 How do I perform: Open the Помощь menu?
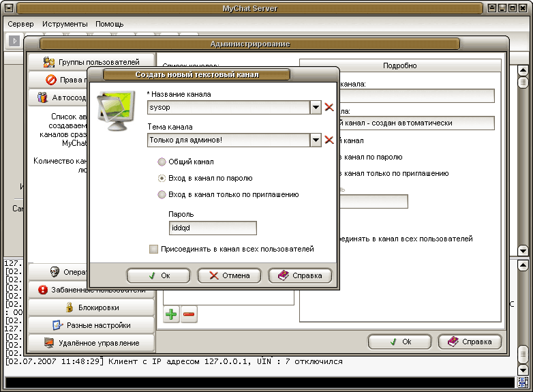pyautogui.click(x=109, y=24)
